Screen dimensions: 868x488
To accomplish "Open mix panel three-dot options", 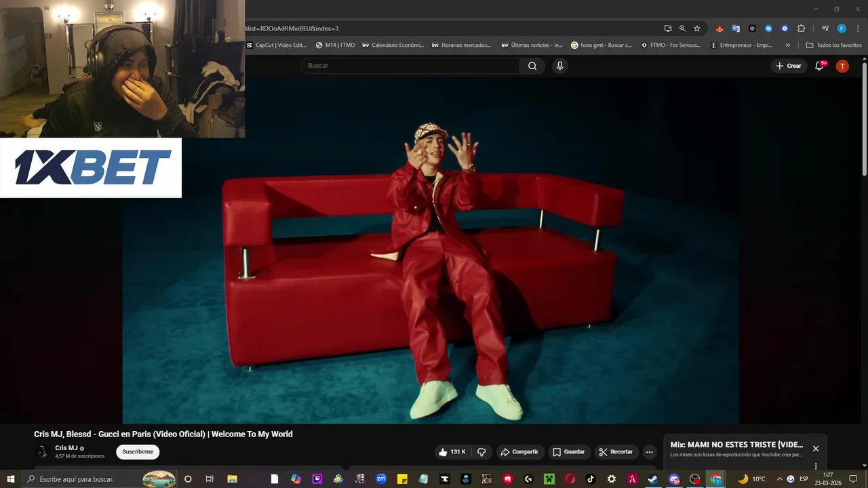I will point(816,466).
